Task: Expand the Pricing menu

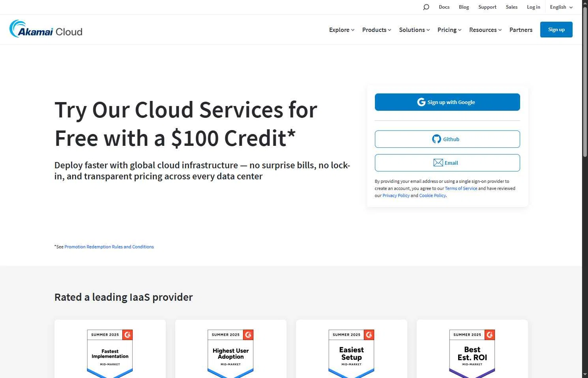Action: click(449, 30)
